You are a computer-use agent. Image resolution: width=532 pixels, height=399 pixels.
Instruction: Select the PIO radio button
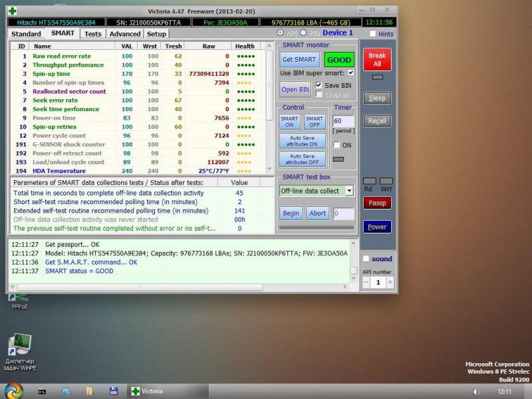[304, 33]
